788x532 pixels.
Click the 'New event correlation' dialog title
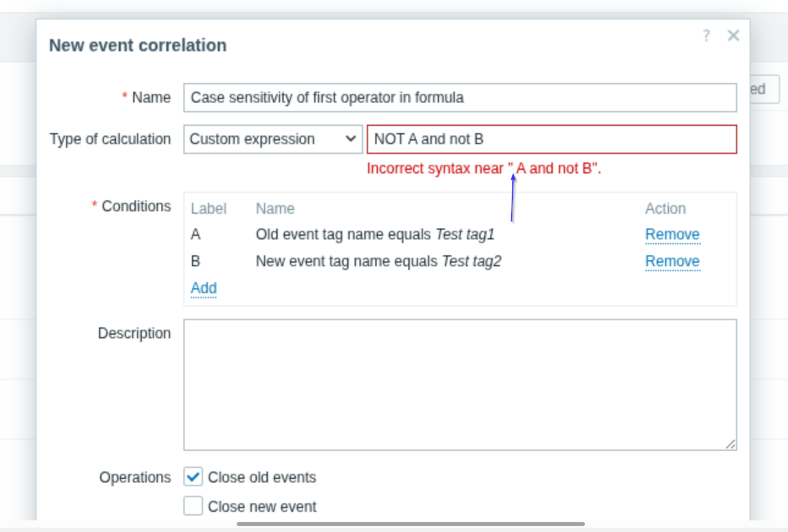[138, 45]
